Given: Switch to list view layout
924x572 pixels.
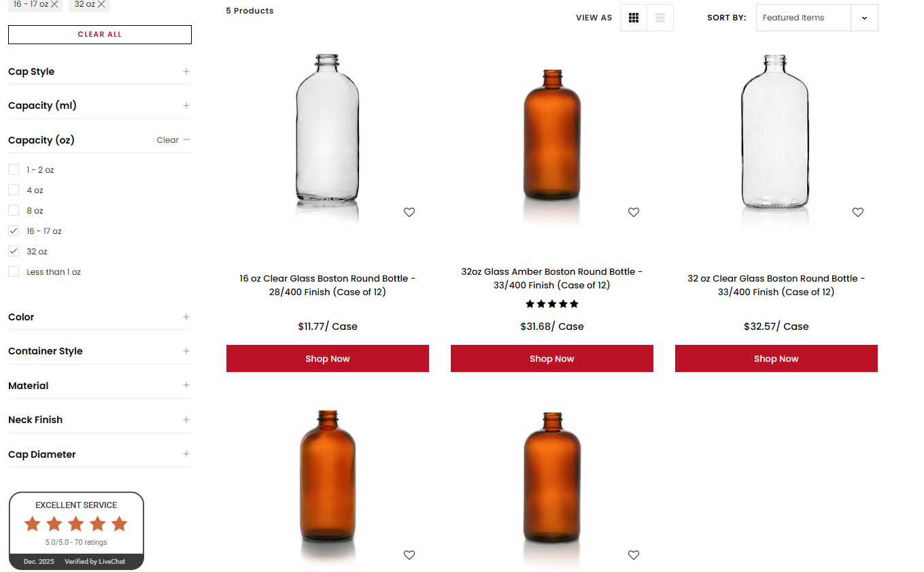Looking at the screenshot, I should 660,18.
